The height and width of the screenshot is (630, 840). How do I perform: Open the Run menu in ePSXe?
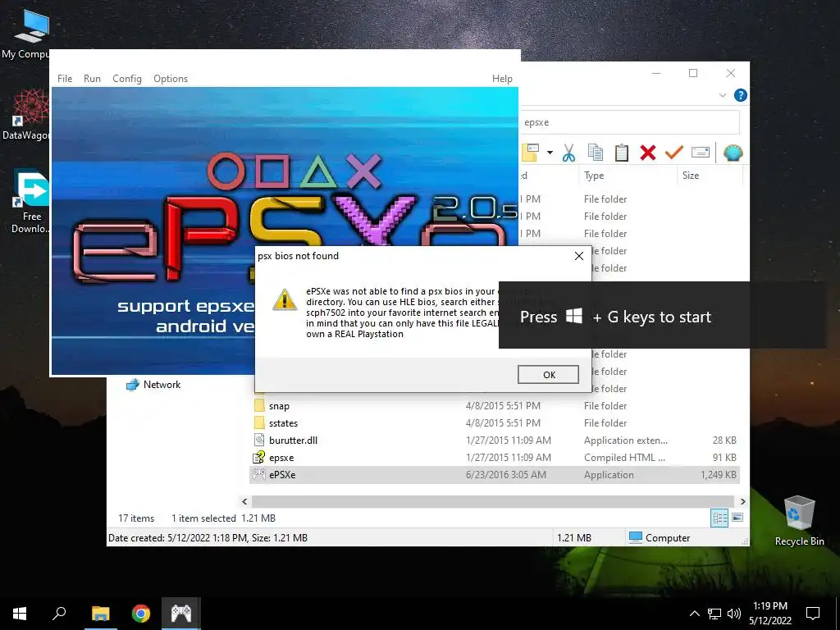pos(92,79)
